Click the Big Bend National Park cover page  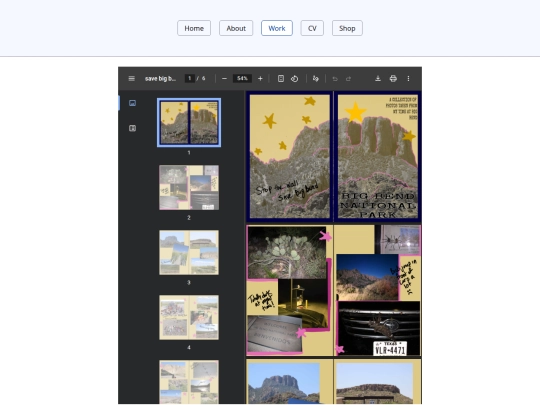378,156
